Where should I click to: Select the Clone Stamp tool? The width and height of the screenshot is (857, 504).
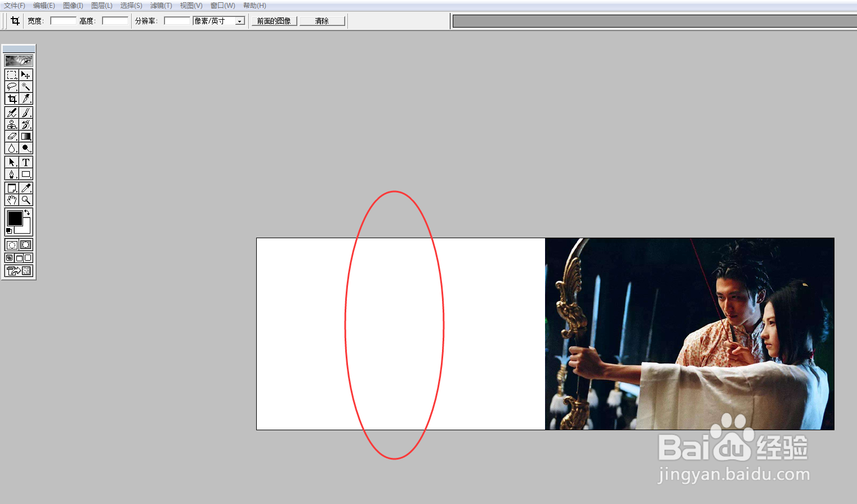(12, 124)
